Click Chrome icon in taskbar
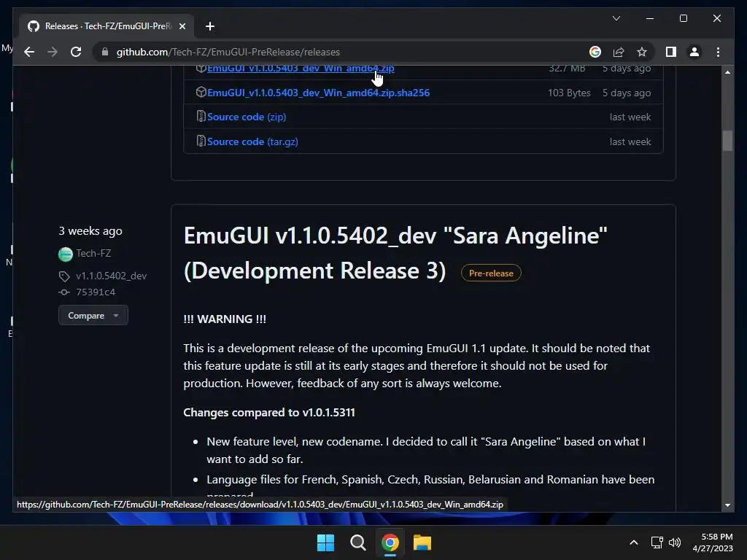 (390, 542)
